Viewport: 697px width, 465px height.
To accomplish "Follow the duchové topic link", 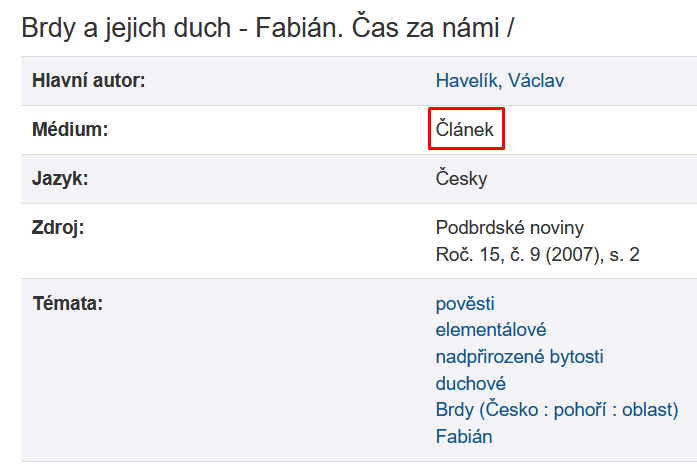I will (470, 384).
